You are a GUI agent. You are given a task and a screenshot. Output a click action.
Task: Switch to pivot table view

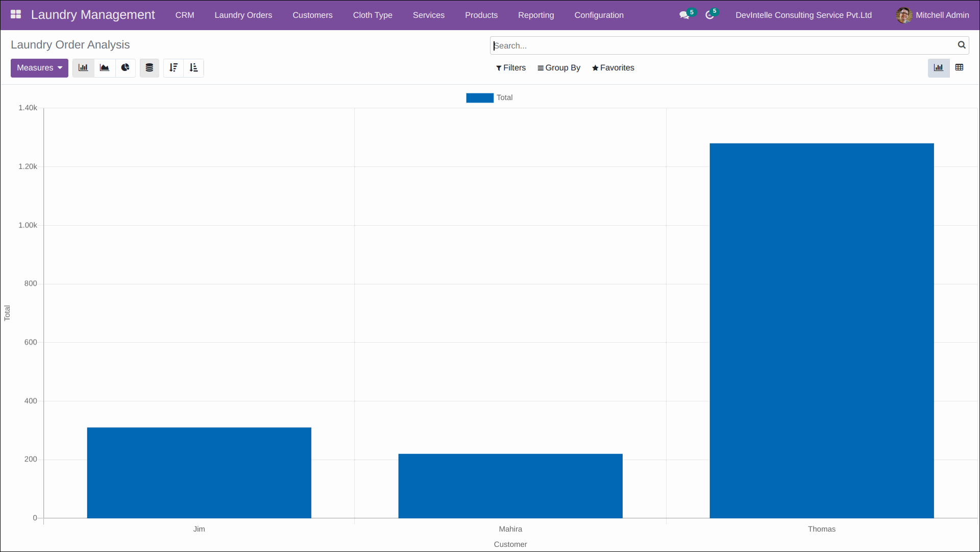[960, 67]
